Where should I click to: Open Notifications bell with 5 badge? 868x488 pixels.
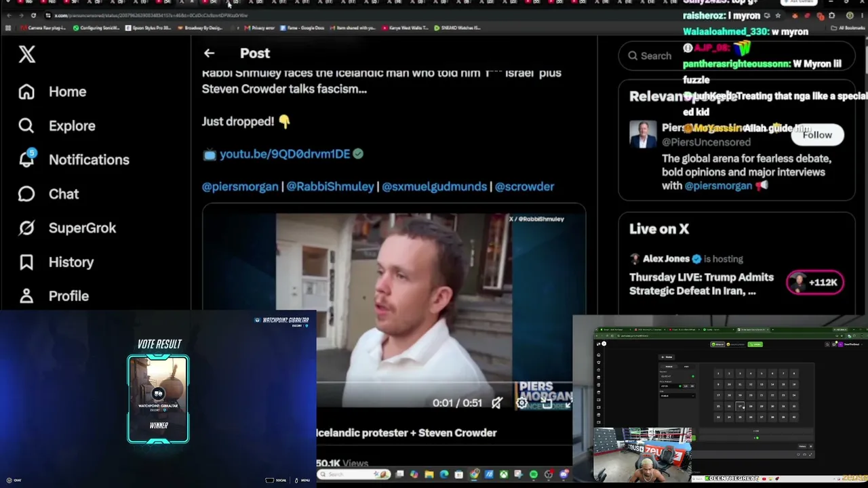coord(73,159)
